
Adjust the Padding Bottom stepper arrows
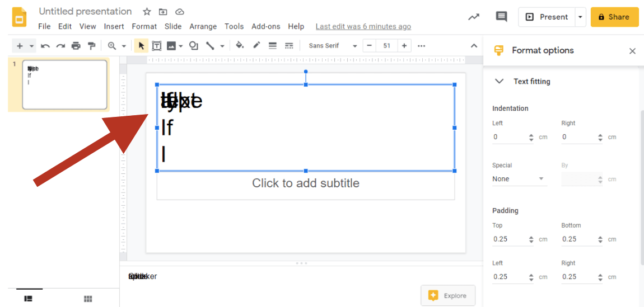600,239
